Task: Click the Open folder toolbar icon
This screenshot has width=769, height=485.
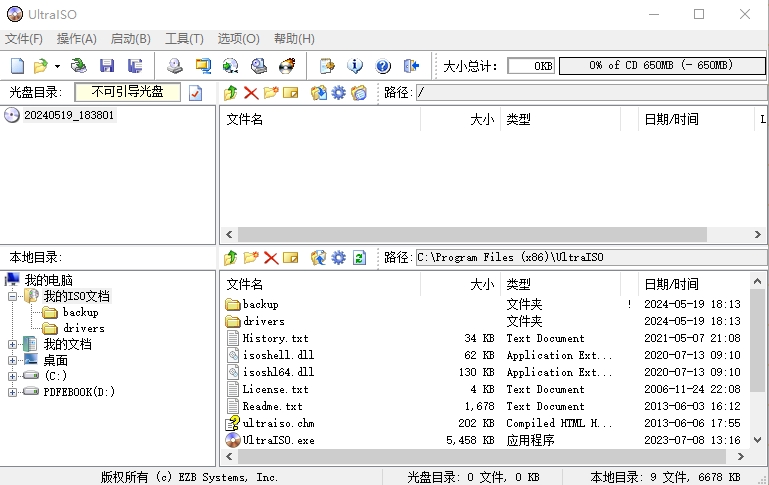Action: tap(40, 66)
